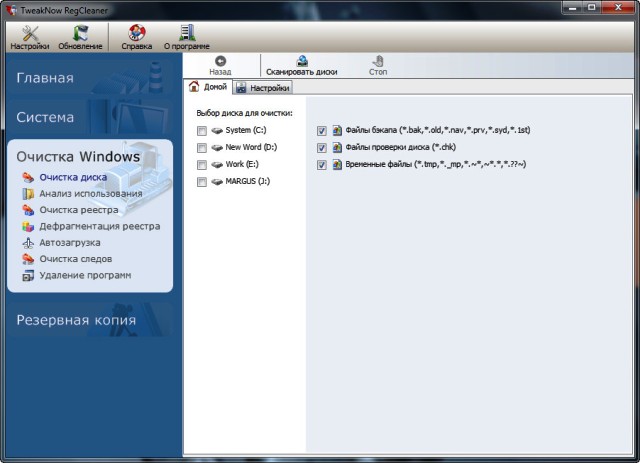Check the Work (E:) drive checkbox
Image resolution: width=640 pixels, height=463 pixels.
click(x=202, y=165)
